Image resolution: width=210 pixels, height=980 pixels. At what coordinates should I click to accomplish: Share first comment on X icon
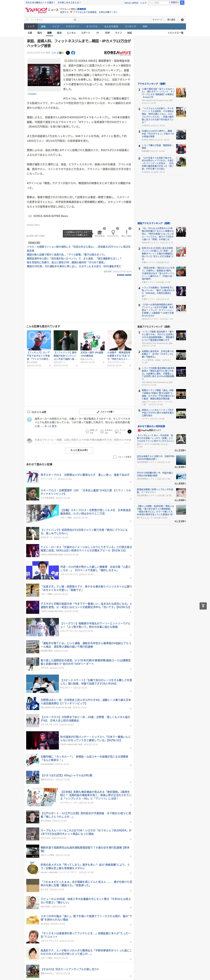129,431
